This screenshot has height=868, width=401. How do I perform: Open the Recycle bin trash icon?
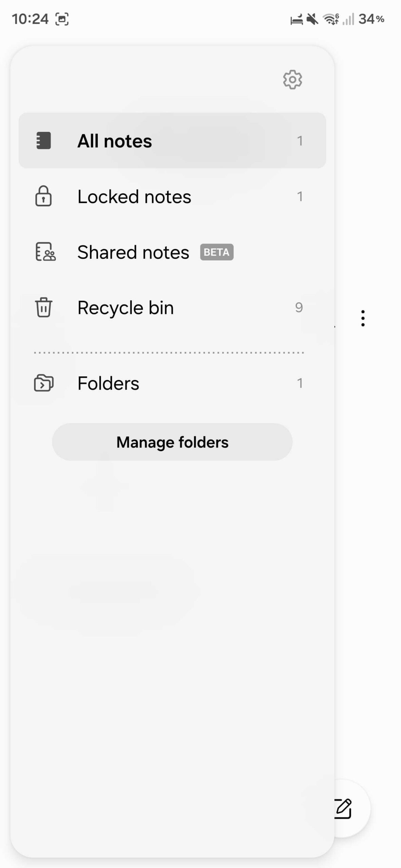click(x=43, y=308)
